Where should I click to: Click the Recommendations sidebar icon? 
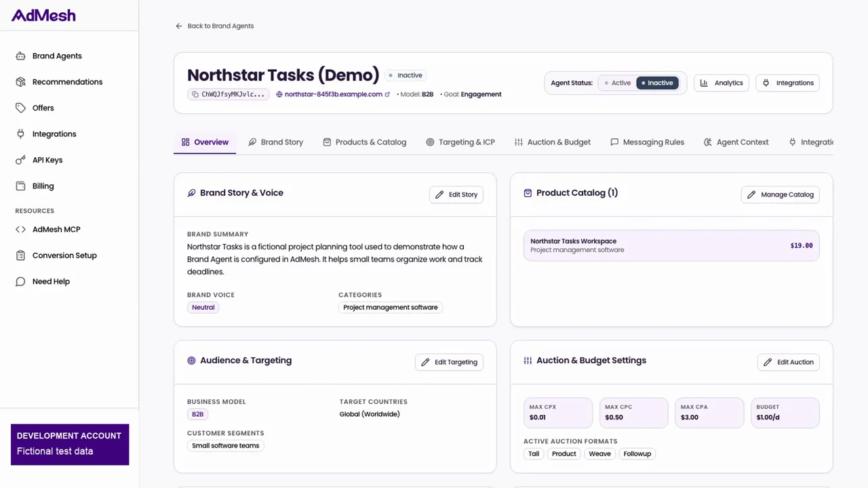[x=20, y=82]
